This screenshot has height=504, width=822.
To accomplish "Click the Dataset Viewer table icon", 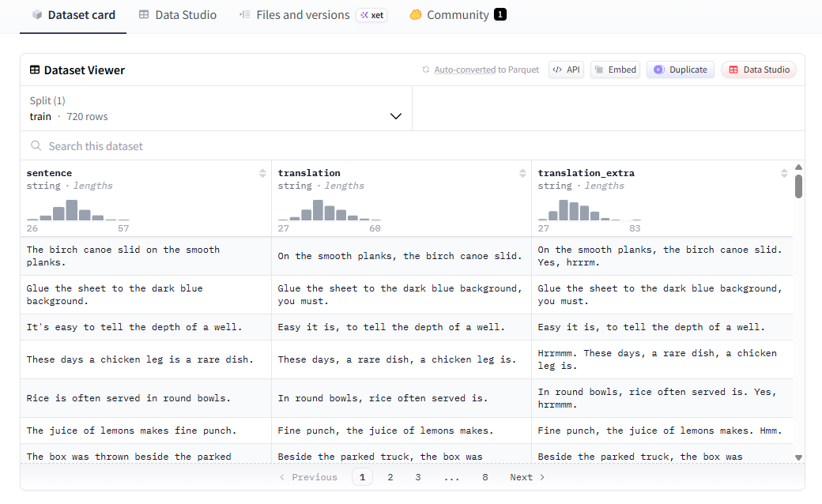I will 35,70.
